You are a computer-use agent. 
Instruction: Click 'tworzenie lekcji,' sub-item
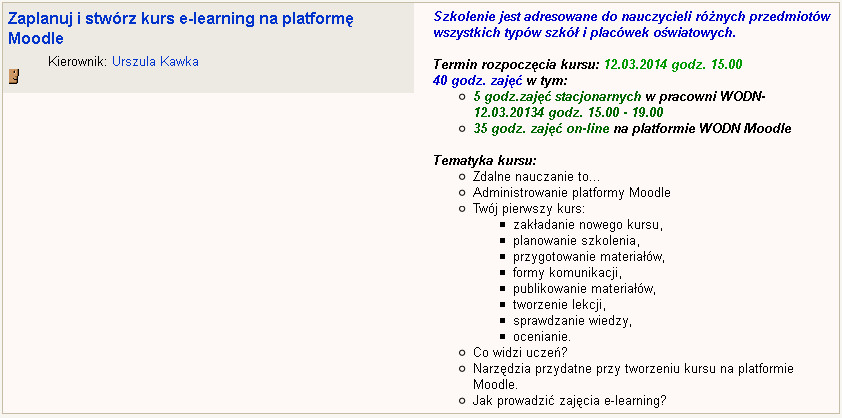(x=559, y=305)
